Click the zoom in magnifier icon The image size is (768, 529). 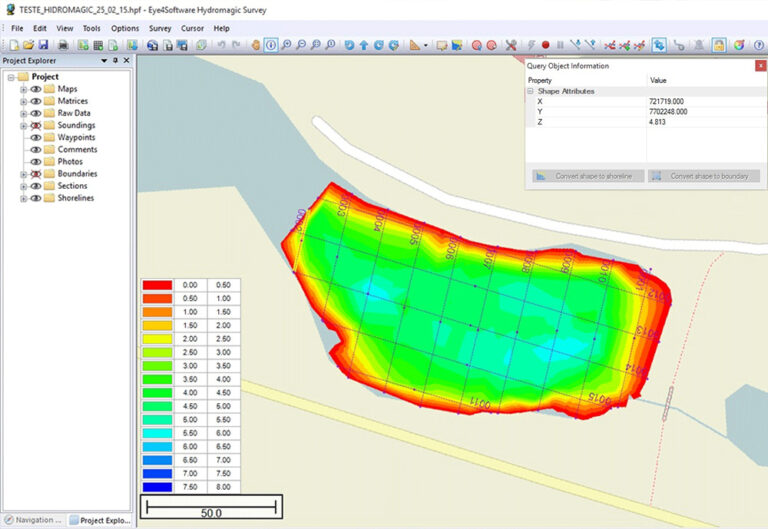pyautogui.click(x=286, y=45)
